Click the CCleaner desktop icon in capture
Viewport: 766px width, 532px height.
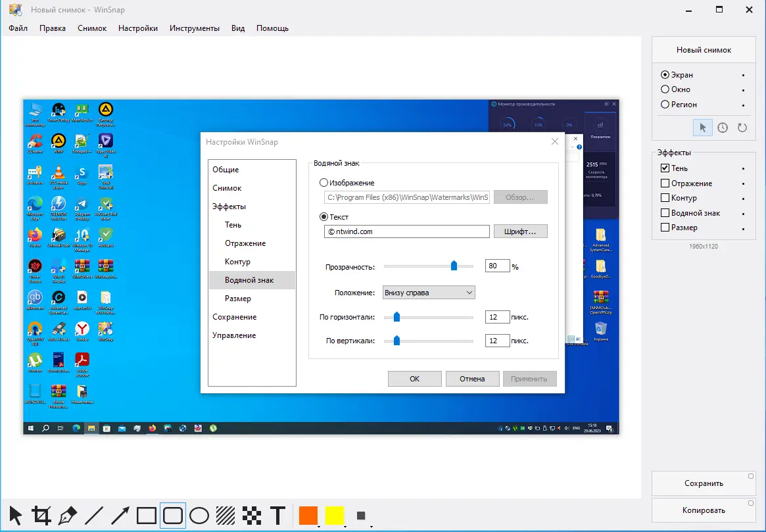[x=35, y=143]
